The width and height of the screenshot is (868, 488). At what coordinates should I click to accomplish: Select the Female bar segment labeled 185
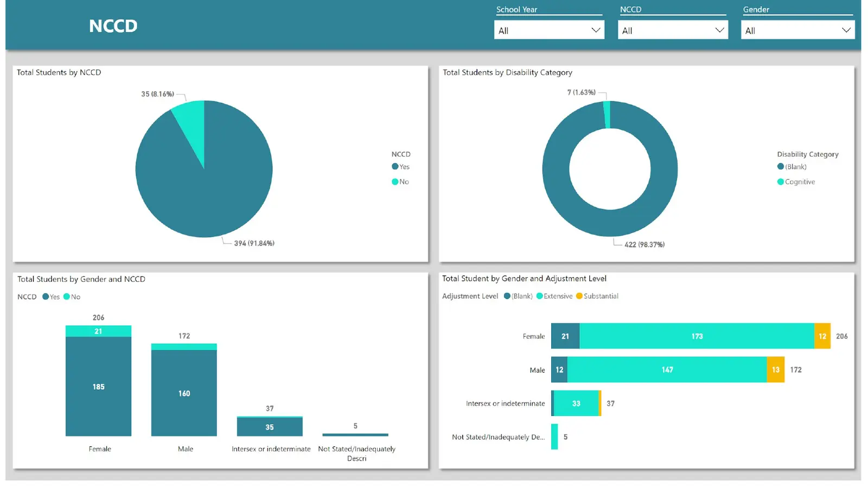point(98,387)
